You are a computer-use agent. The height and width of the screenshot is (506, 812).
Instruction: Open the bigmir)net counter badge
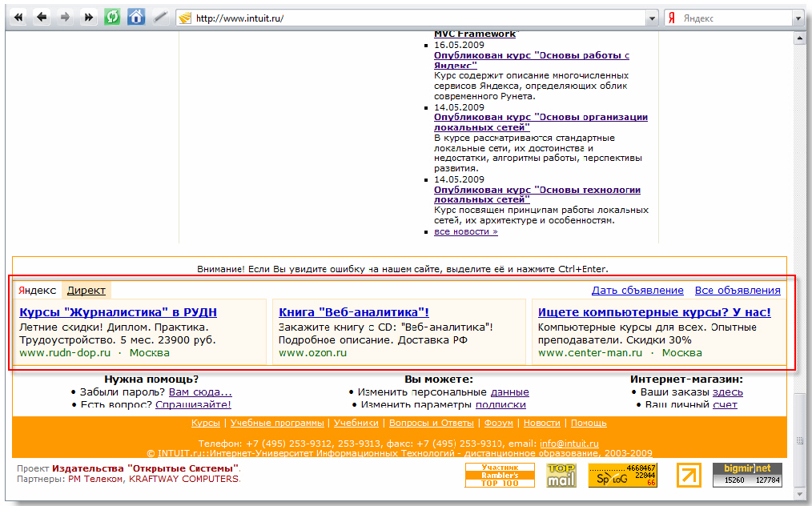coord(747,476)
